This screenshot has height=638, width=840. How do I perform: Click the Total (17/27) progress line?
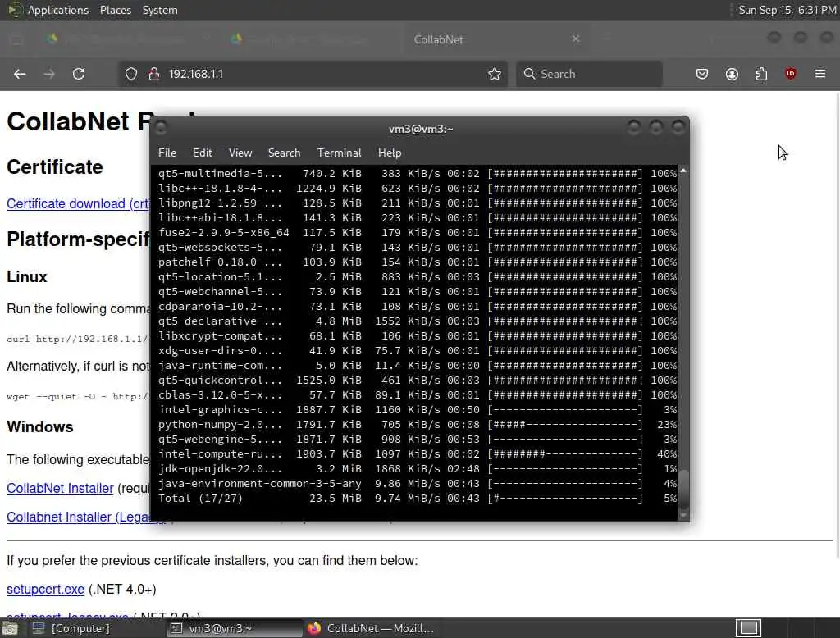pyautogui.click(x=418, y=499)
